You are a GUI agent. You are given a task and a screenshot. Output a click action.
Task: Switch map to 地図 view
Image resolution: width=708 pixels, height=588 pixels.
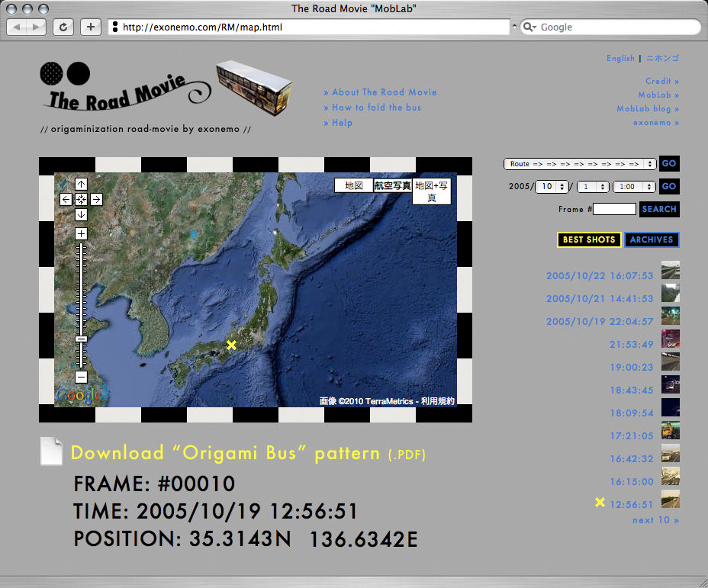[x=353, y=185]
